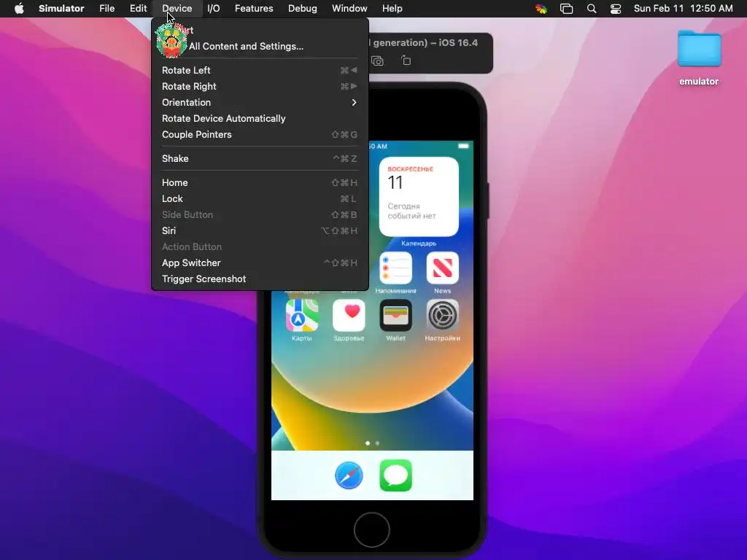
Task: Expand the Orientation submenu
Action: pos(260,102)
